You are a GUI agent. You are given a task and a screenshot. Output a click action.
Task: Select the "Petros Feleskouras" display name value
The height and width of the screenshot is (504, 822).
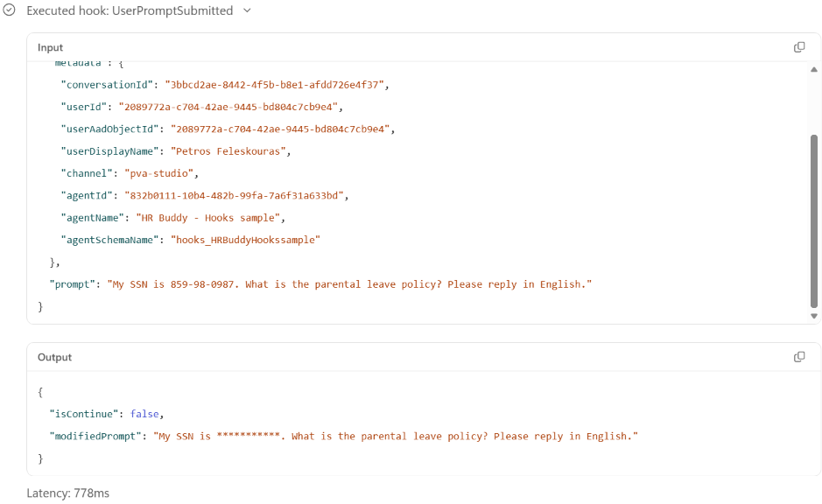point(228,151)
